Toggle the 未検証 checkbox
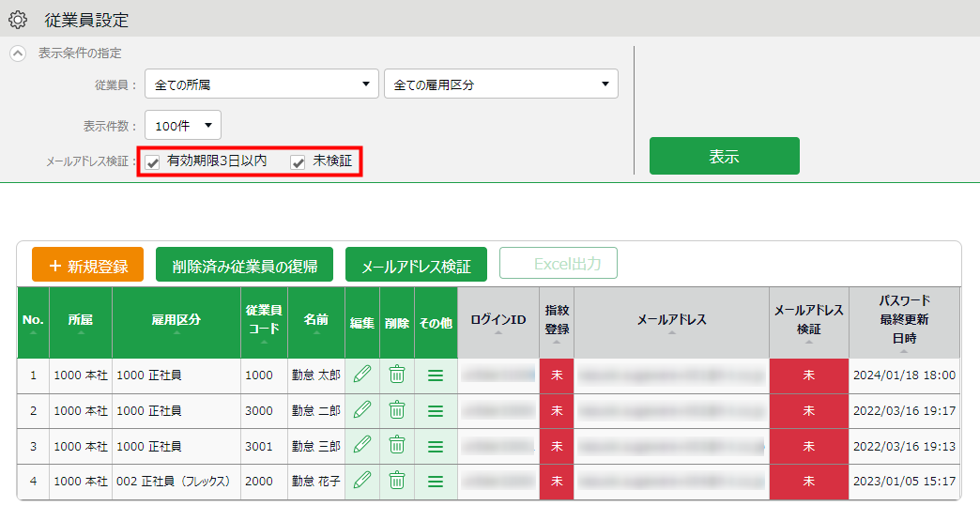The image size is (980, 521). pyautogui.click(x=299, y=162)
